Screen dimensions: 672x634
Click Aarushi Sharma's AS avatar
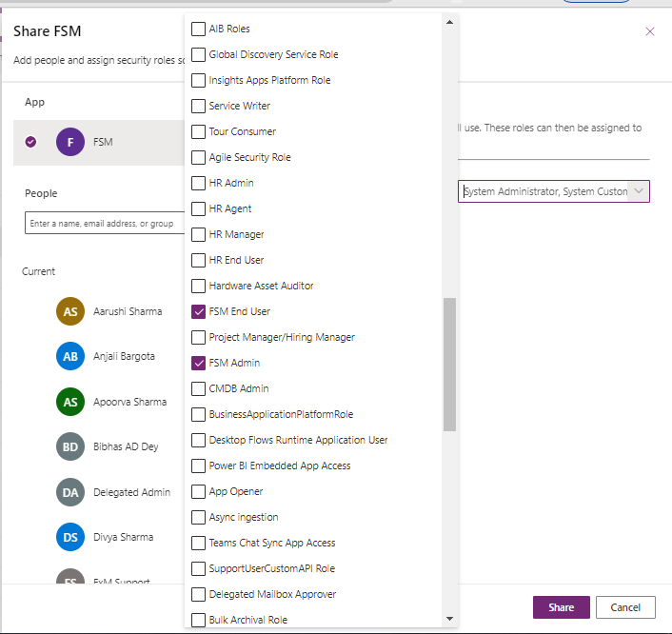pos(70,311)
